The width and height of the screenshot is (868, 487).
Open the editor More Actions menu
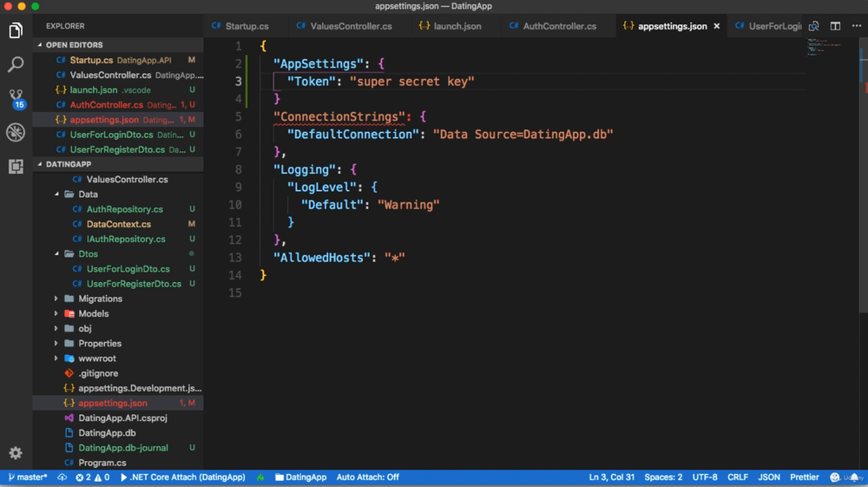[x=857, y=26]
